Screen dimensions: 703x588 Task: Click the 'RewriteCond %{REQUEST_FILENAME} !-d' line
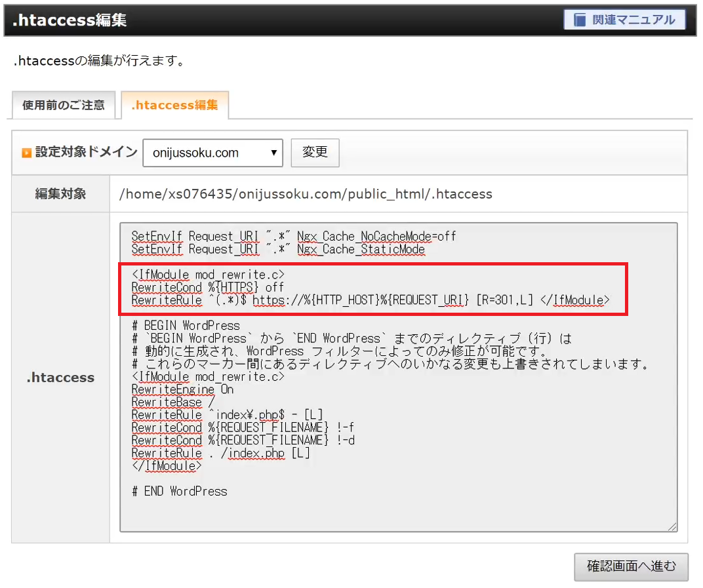(243, 440)
